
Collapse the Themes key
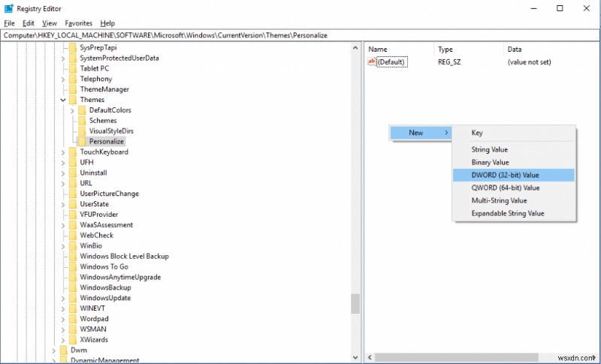[63, 100]
